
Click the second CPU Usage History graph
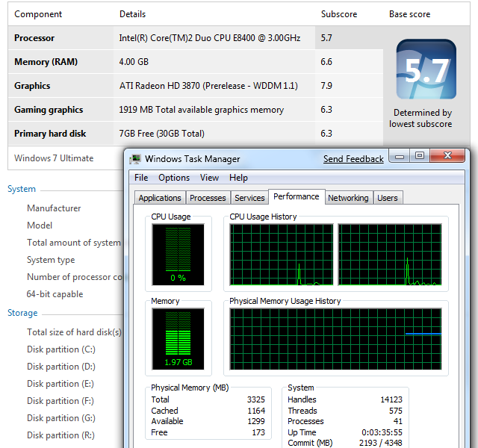tap(390, 255)
